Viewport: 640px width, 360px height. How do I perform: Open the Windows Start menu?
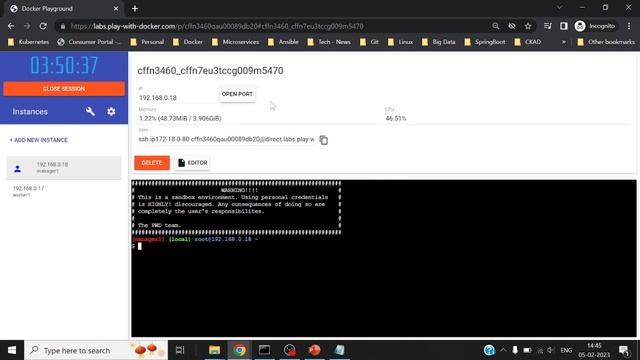click(12, 350)
